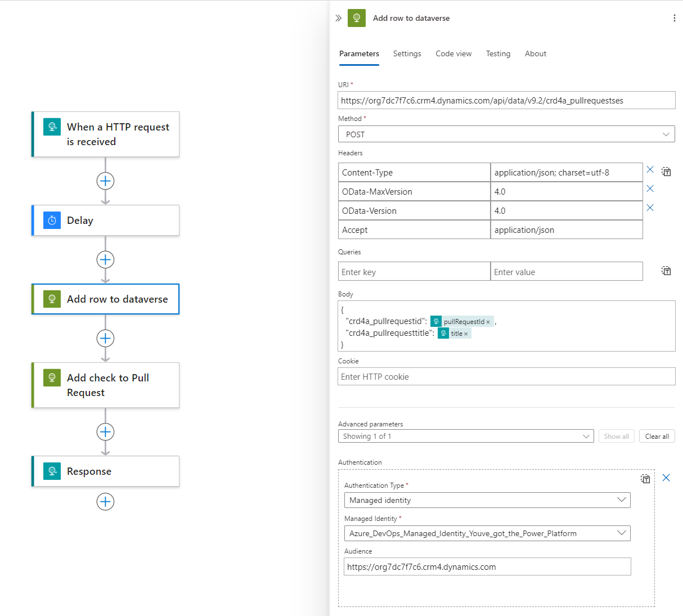Switch Authentication to text mode

click(645, 479)
